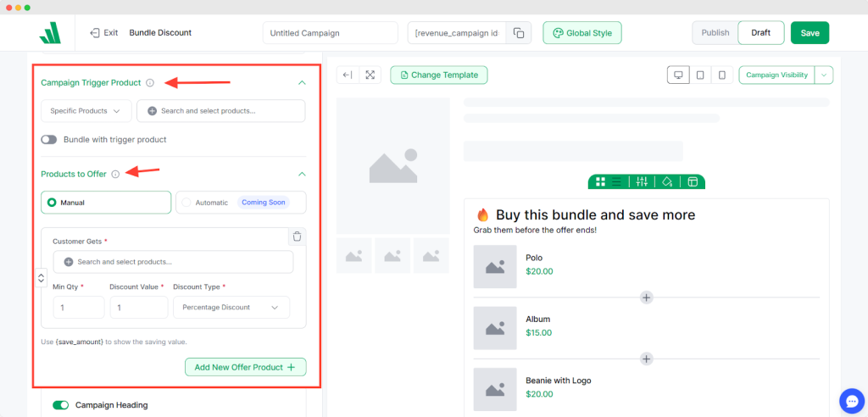Click the fullscreen expand preview icon
Image resolution: width=868 pixels, height=417 pixels.
point(370,75)
